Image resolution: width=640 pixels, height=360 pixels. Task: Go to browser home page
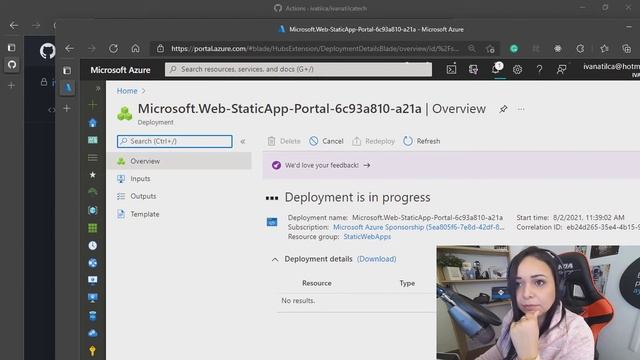(136, 49)
